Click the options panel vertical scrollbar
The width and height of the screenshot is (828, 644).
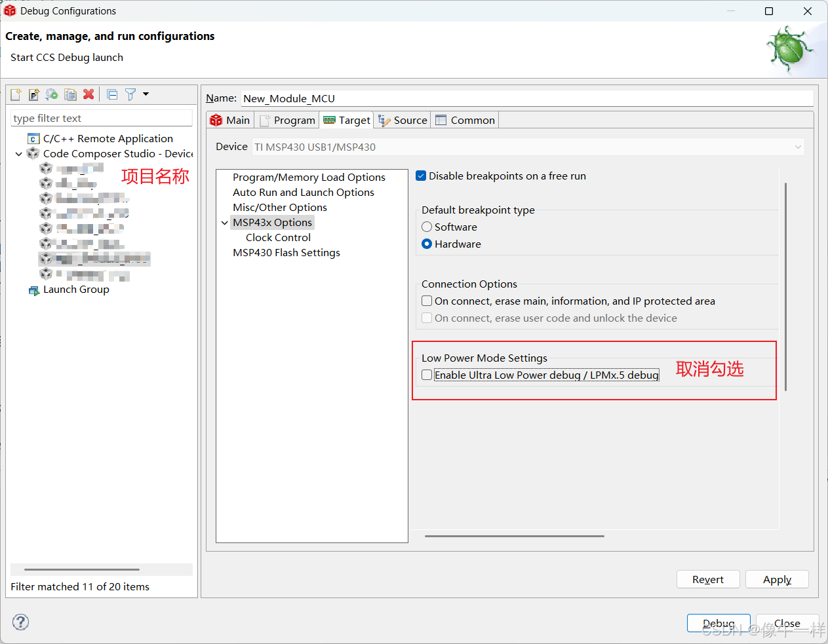point(785,287)
